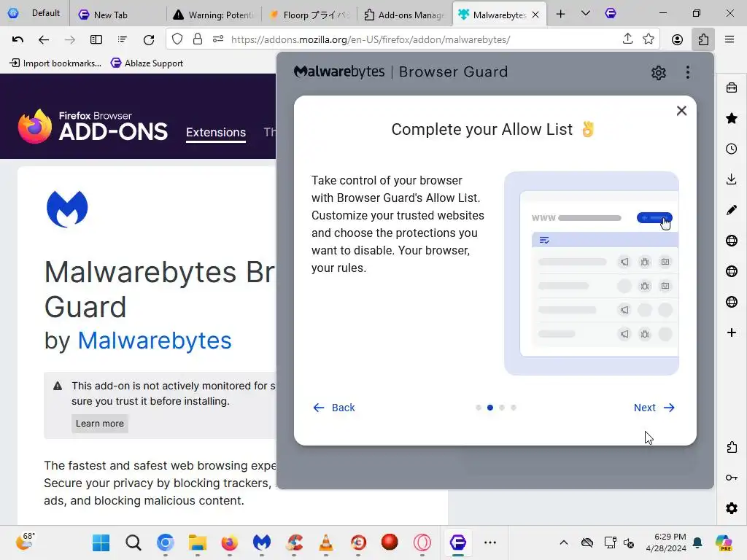
Task: Open a new tab with plus button
Action: click(x=561, y=15)
